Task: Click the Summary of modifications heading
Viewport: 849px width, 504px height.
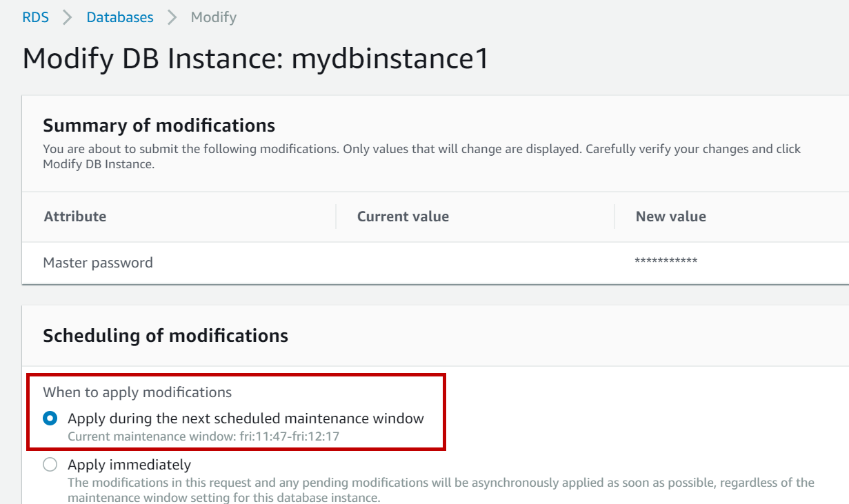Action: (159, 125)
